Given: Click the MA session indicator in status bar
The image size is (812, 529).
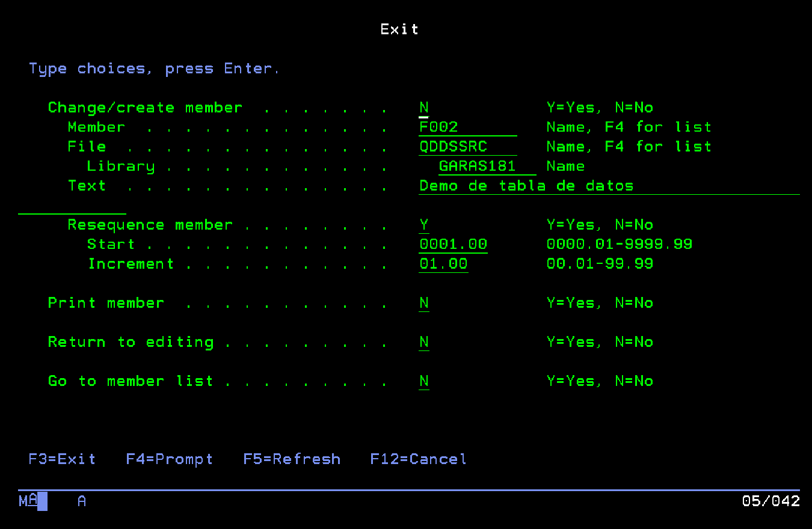Looking at the screenshot, I should [28, 501].
